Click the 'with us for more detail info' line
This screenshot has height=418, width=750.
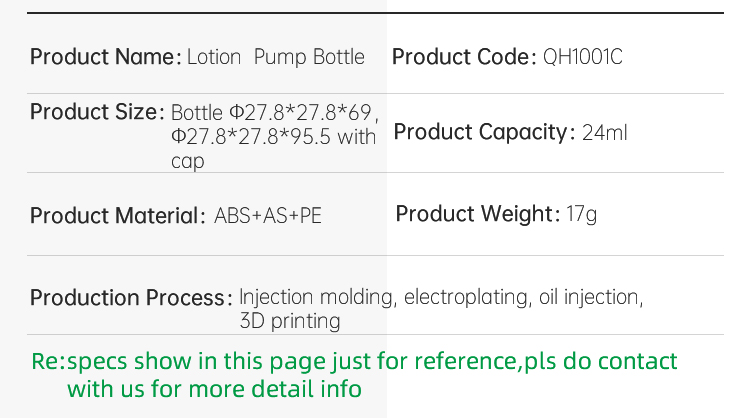click(x=214, y=388)
